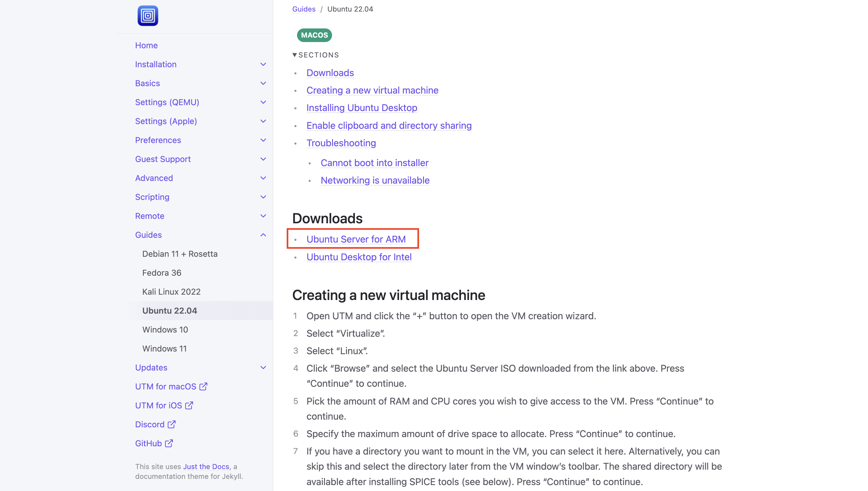Jump to Networking is unavailable section
Image resolution: width=868 pixels, height=491 pixels.
[x=375, y=180]
